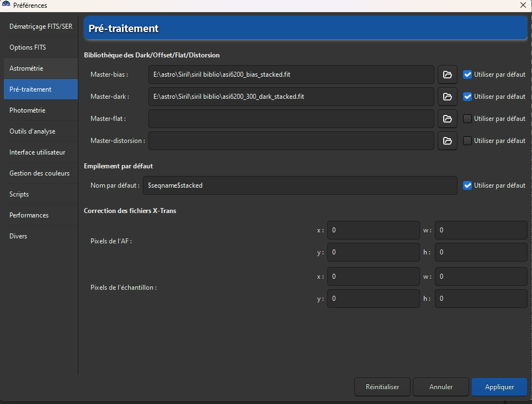
Task: Disable Master-dark Utiliser par défaut
Action: (x=467, y=97)
